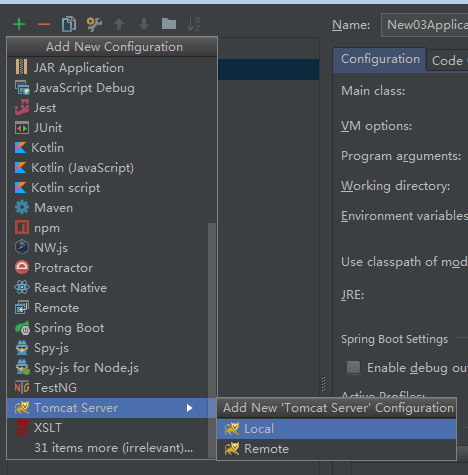468x475 pixels.
Task: Click the configuration list scrollbar
Action: coord(212,340)
